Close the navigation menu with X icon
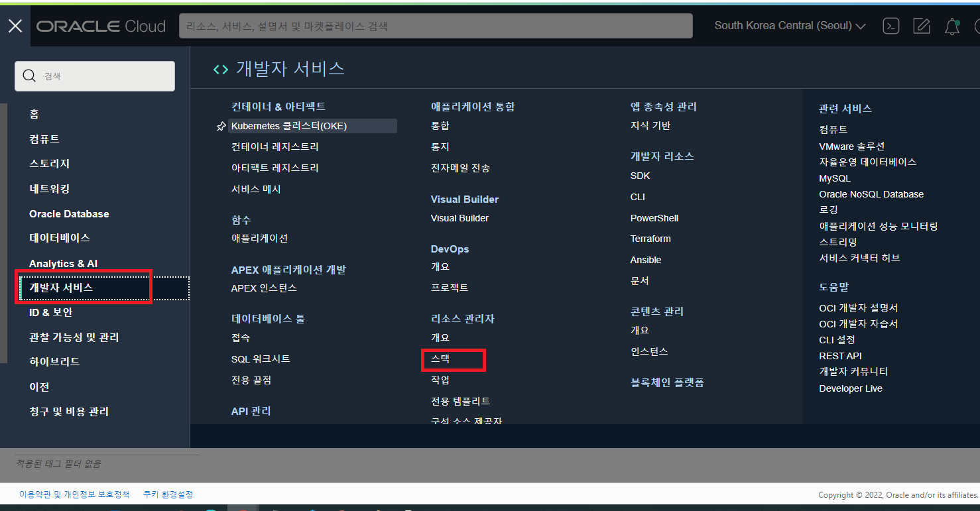980x511 pixels. [x=15, y=26]
